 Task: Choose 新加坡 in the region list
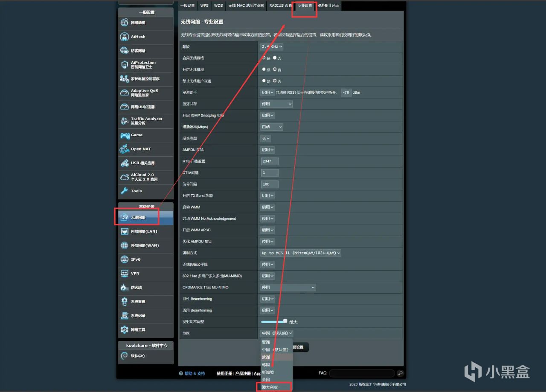[276, 372]
